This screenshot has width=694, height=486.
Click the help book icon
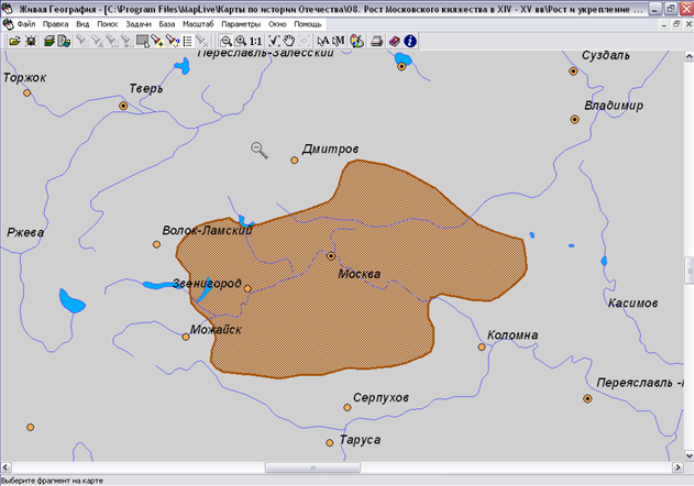(x=394, y=41)
